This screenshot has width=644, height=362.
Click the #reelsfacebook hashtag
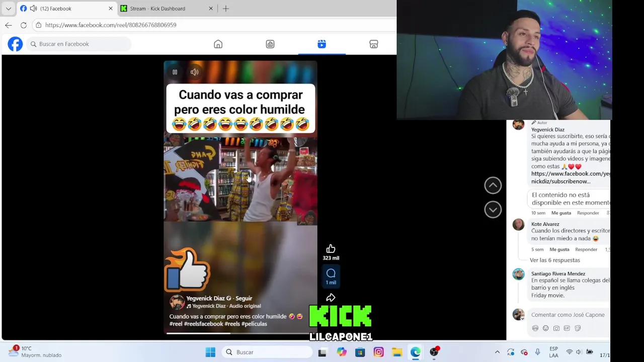[x=203, y=324]
